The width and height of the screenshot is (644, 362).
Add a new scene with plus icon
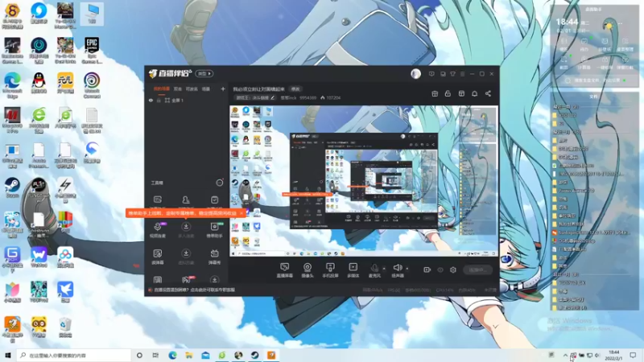[x=223, y=88]
